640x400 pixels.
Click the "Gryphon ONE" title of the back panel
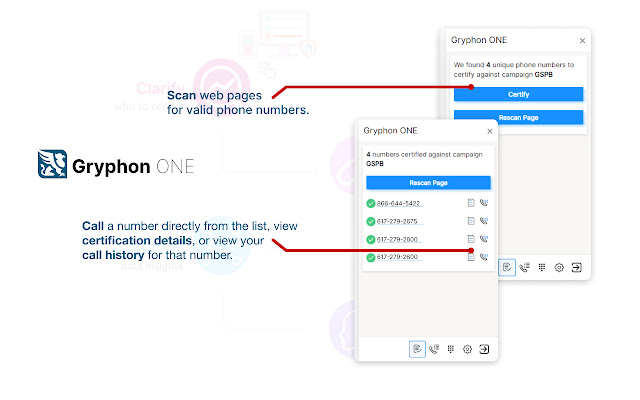479,40
